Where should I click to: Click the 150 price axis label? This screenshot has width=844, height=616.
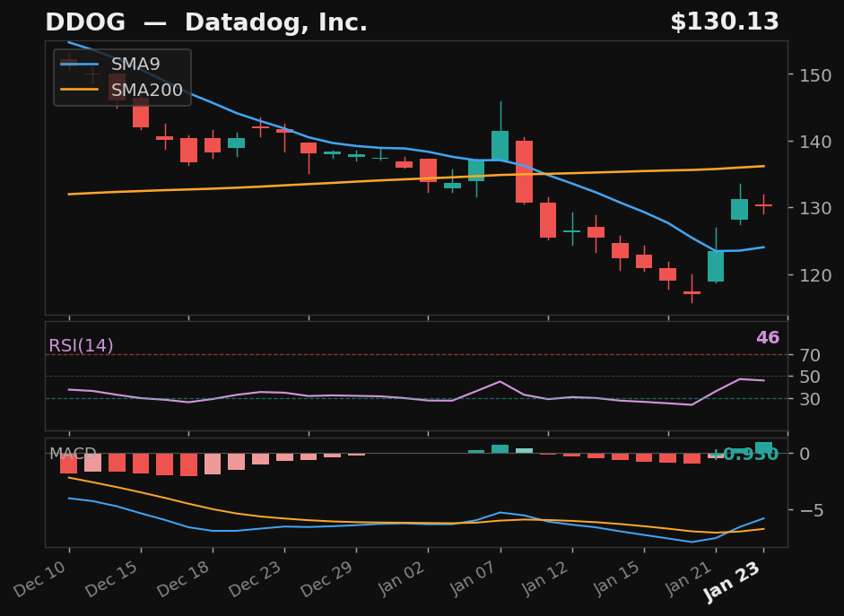815,74
